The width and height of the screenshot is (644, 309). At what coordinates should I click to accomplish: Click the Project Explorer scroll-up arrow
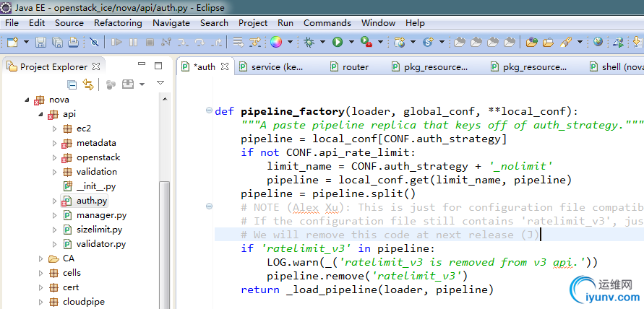click(x=165, y=100)
